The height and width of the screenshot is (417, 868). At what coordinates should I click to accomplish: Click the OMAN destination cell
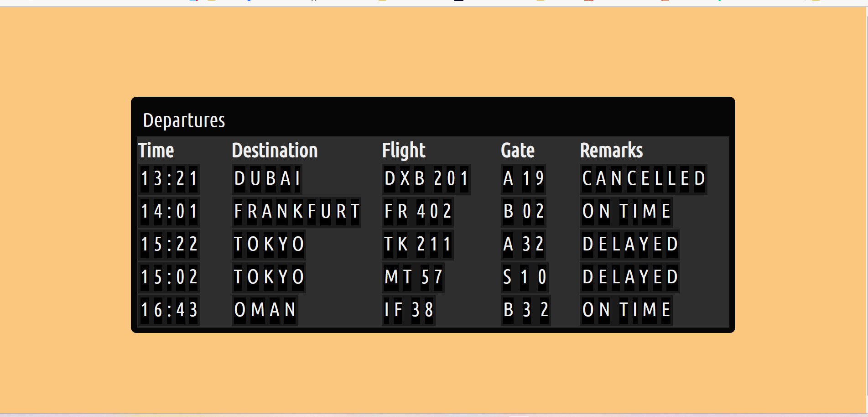[265, 310]
